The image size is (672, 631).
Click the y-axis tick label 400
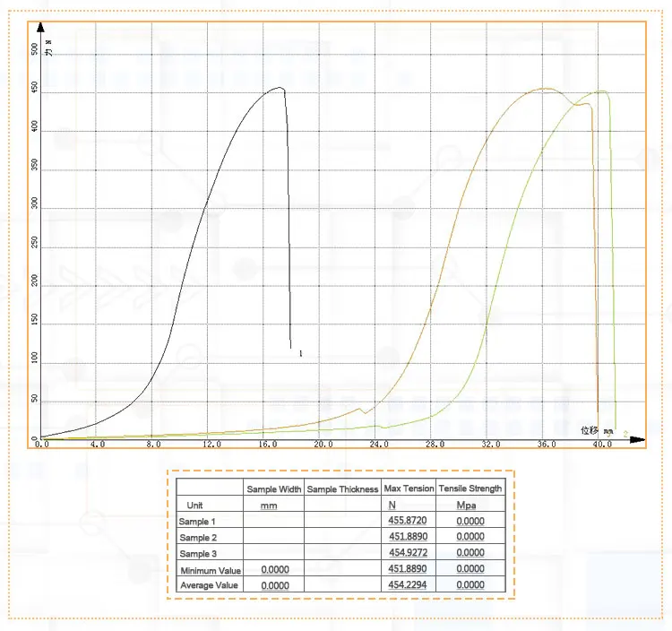tap(35, 126)
